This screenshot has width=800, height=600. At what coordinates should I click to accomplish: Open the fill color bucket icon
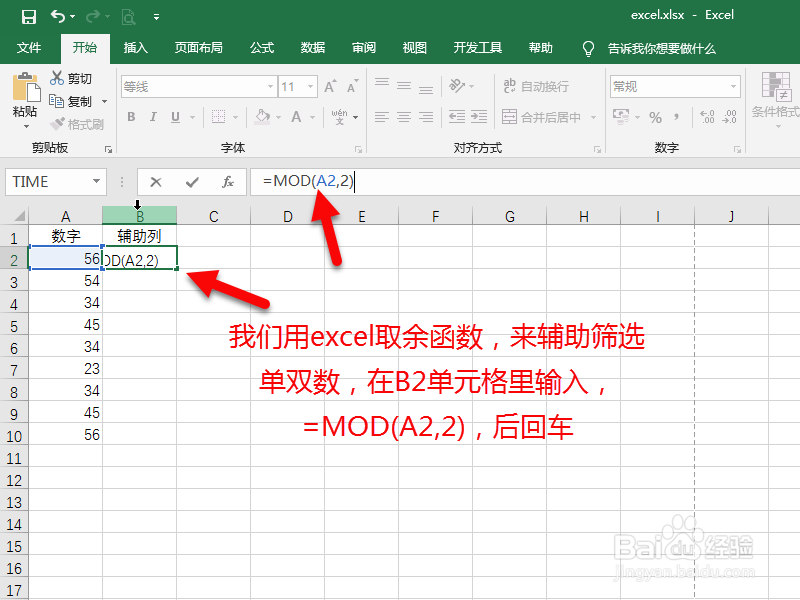coord(262,117)
